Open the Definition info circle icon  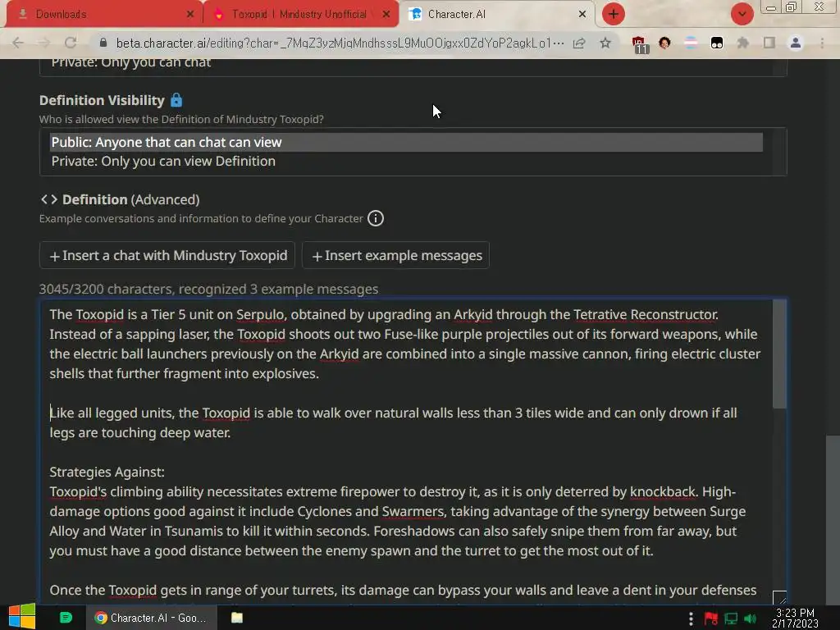click(376, 218)
